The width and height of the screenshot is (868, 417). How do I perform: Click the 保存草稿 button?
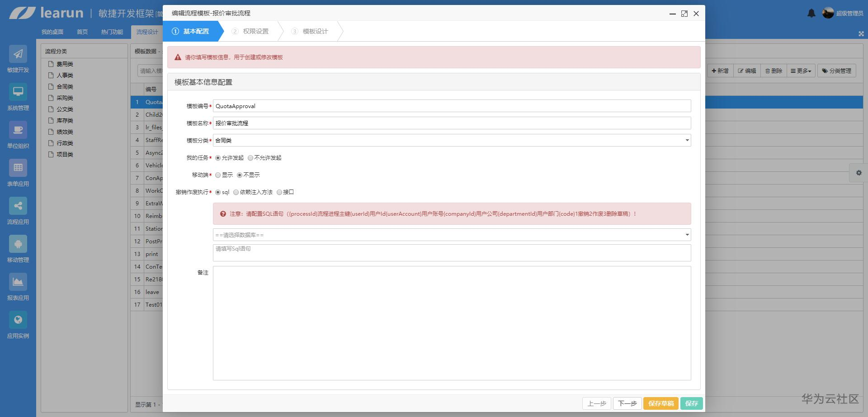[661, 403]
